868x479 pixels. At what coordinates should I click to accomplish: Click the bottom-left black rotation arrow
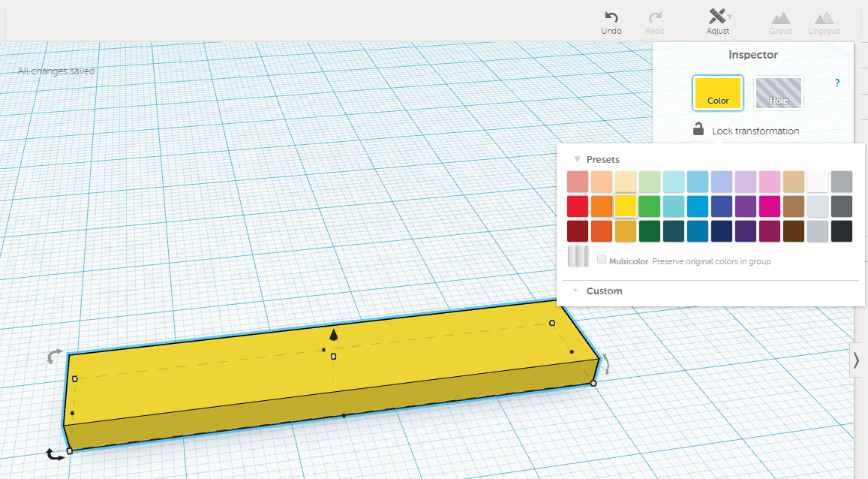(x=54, y=455)
